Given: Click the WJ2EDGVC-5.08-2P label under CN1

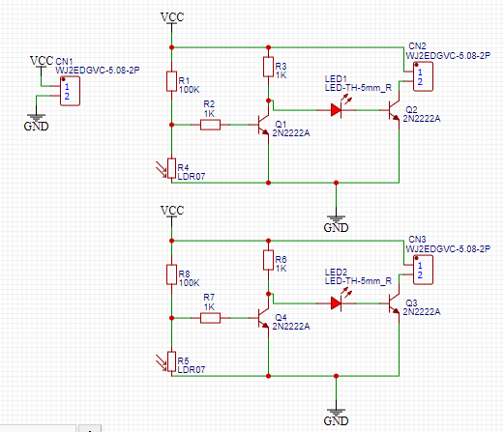Looking at the screenshot, I should [x=98, y=70].
